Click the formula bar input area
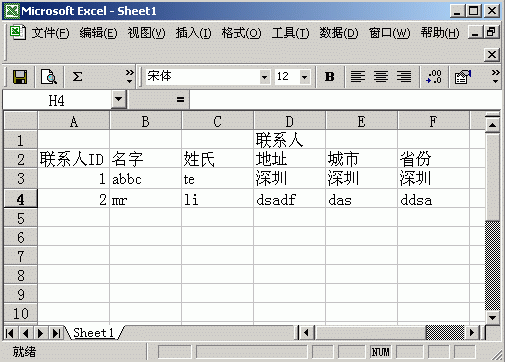The image size is (505, 362). pos(345,100)
